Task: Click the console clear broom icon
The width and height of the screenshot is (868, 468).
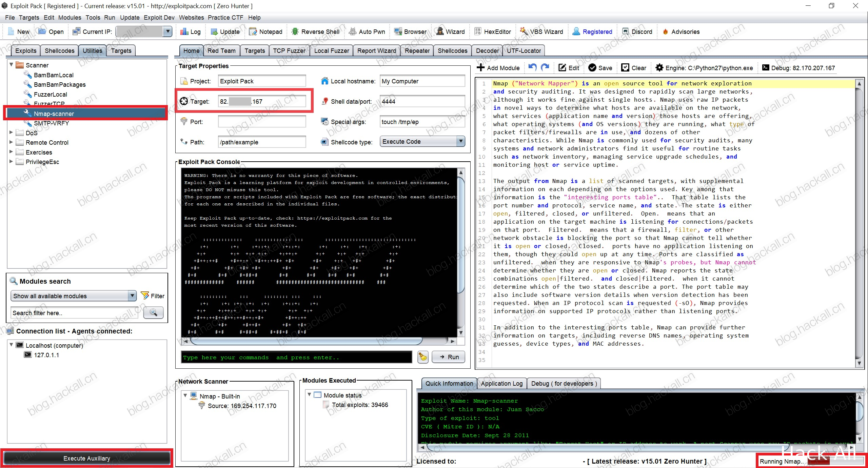Action: (423, 357)
